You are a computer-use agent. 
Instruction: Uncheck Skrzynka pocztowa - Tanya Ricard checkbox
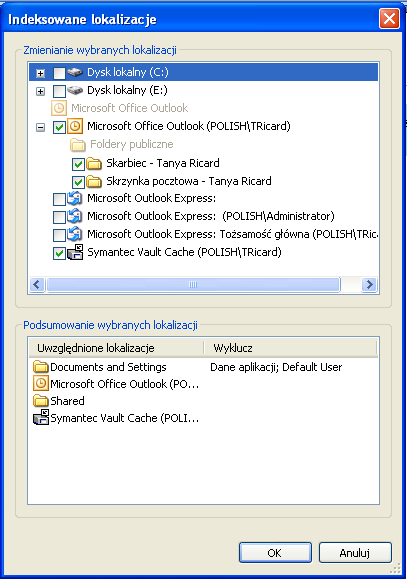[78, 182]
